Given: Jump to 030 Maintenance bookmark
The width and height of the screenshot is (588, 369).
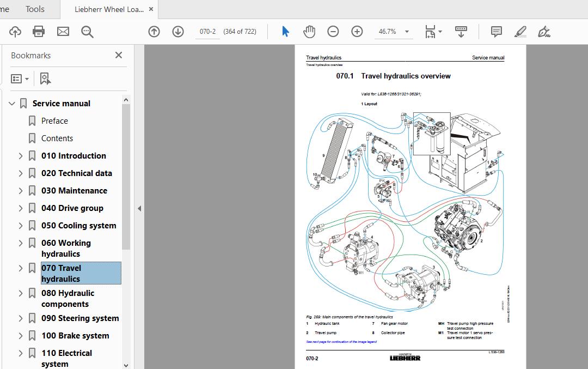Looking at the screenshot, I should pyautogui.click(x=74, y=191).
